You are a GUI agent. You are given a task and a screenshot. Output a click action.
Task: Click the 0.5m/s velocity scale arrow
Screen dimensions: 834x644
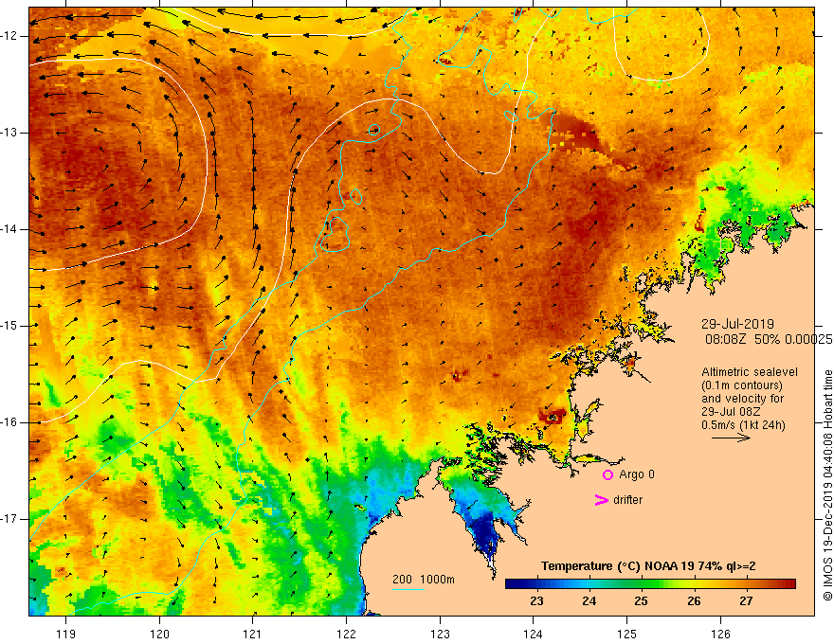click(731, 438)
